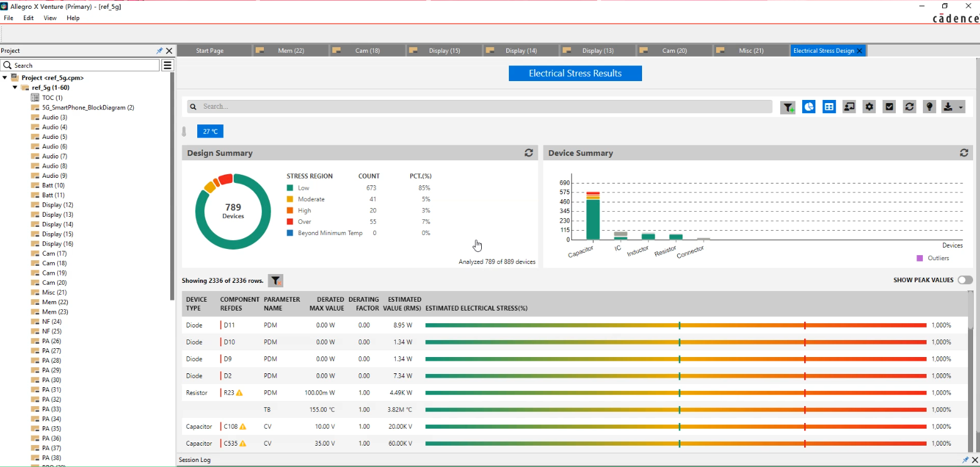Switch to the Mem (22) tab
980x467 pixels.
coord(290,51)
